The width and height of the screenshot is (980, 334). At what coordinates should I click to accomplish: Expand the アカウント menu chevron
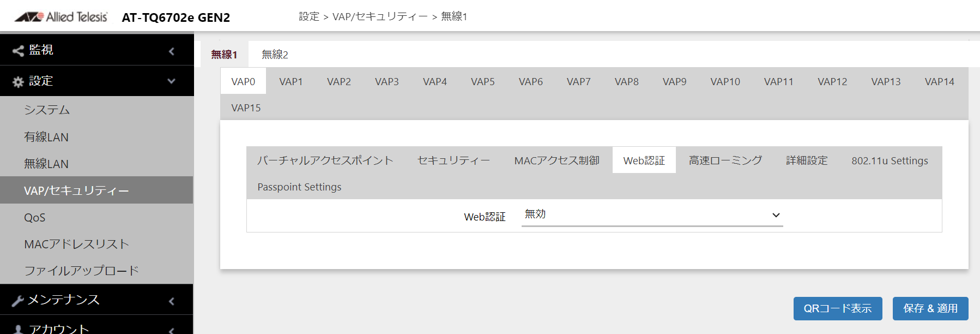point(172,330)
